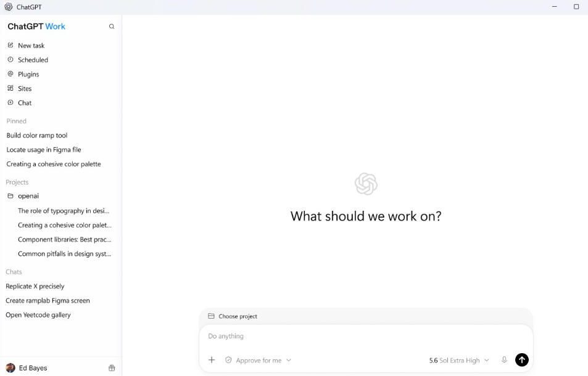This screenshot has height=376, width=588.
Task: Open Create ramplab Figma screen chat
Action: tap(48, 300)
